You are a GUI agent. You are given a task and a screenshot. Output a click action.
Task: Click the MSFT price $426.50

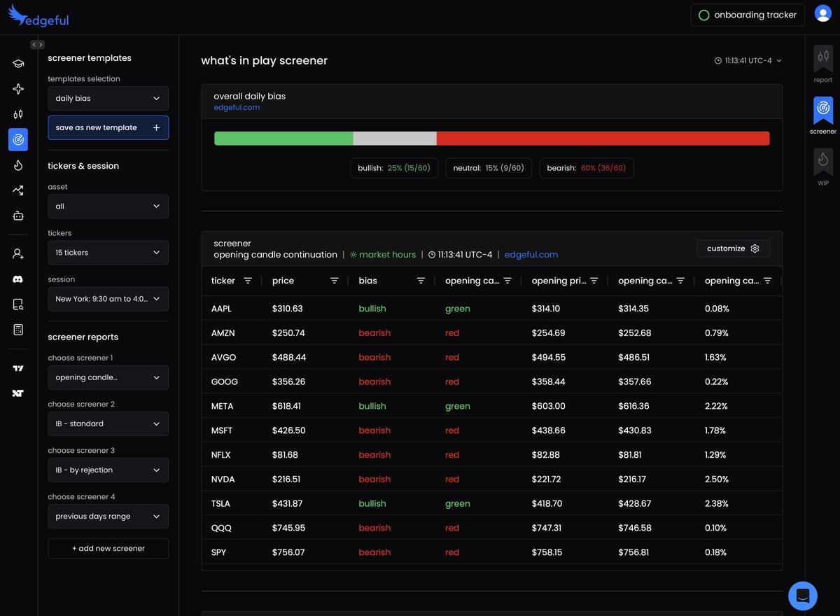288,430
